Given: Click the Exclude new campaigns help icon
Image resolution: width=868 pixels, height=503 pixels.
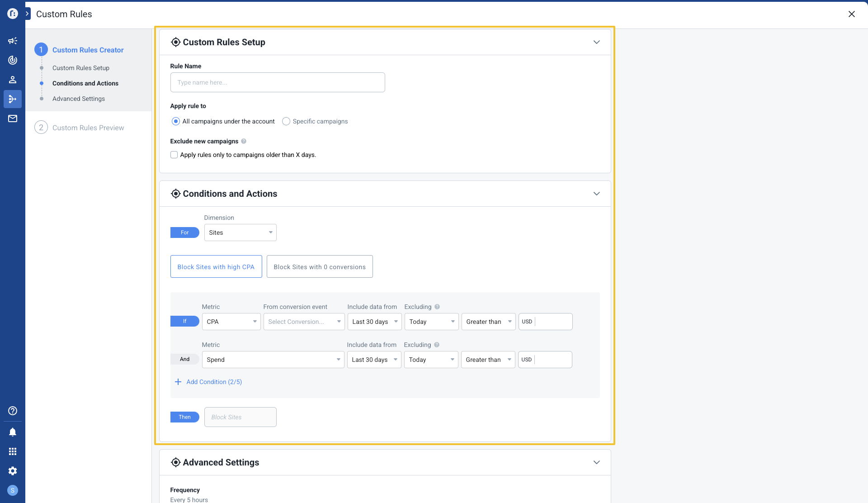Looking at the screenshot, I should [x=244, y=141].
